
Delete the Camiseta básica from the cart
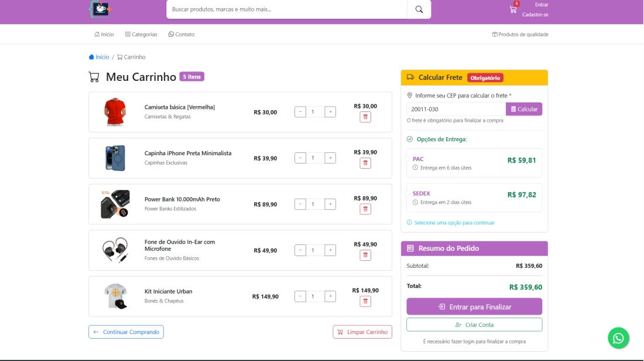pyautogui.click(x=365, y=116)
